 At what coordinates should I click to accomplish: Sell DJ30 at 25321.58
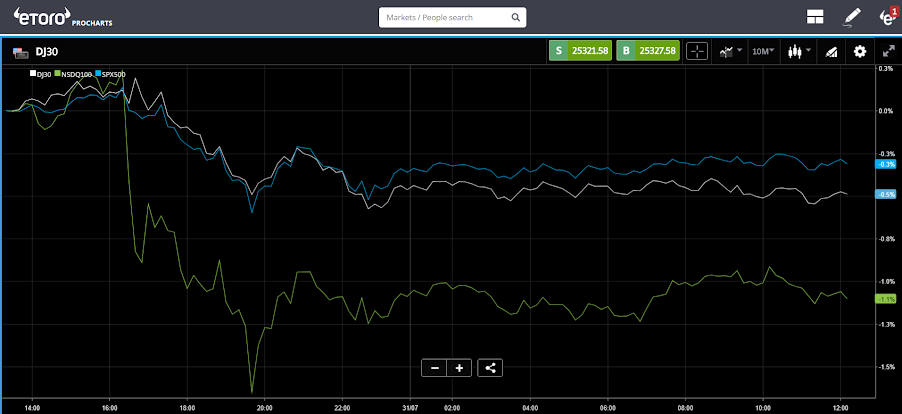pyautogui.click(x=580, y=51)
